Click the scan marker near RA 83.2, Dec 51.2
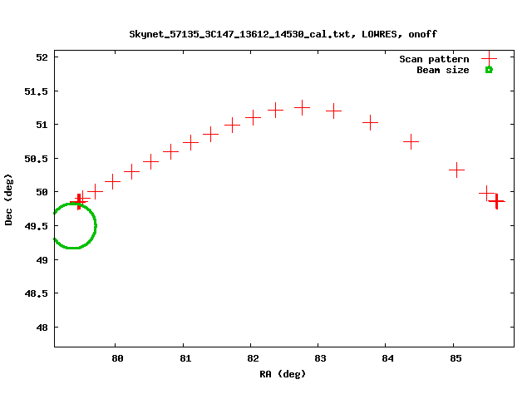This screenshot has height=399, width=532. pyautogui.click(x=334, y=111)
